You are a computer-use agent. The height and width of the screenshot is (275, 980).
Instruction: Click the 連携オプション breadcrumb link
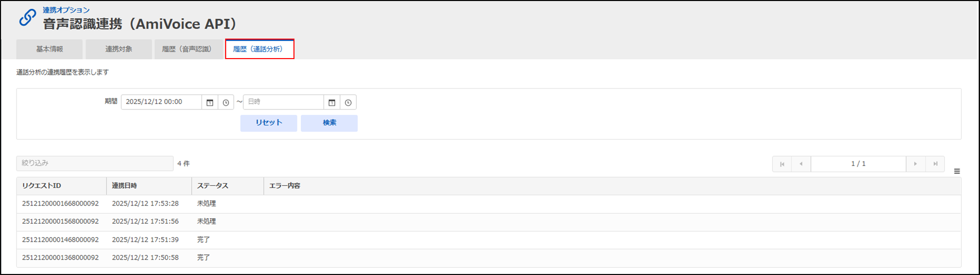(66, 10)
